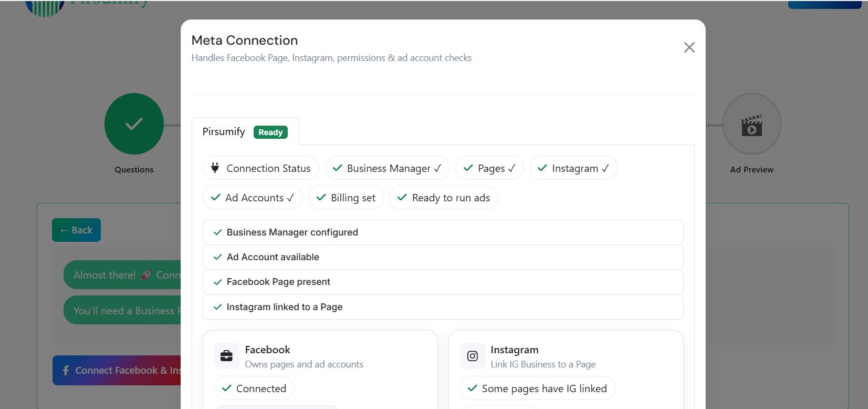This screenshot has height=409, width=868.
Task: Click the Pages ✓ chip
Action: point(489,168)
